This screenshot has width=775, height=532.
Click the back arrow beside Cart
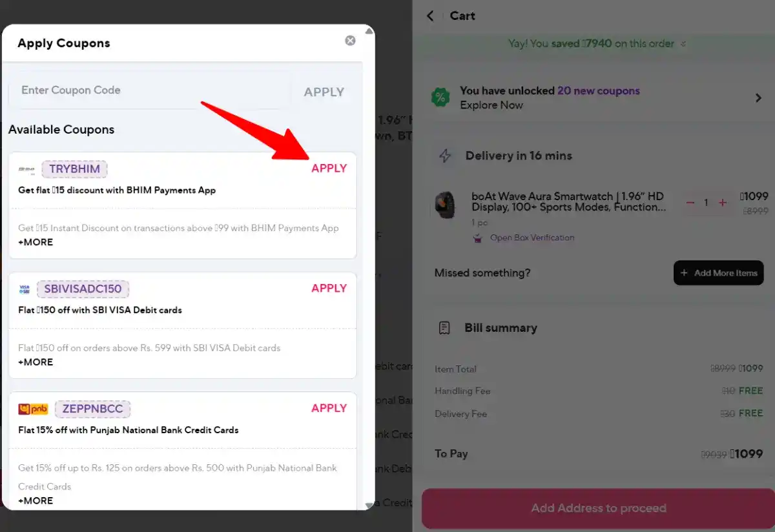430,15
